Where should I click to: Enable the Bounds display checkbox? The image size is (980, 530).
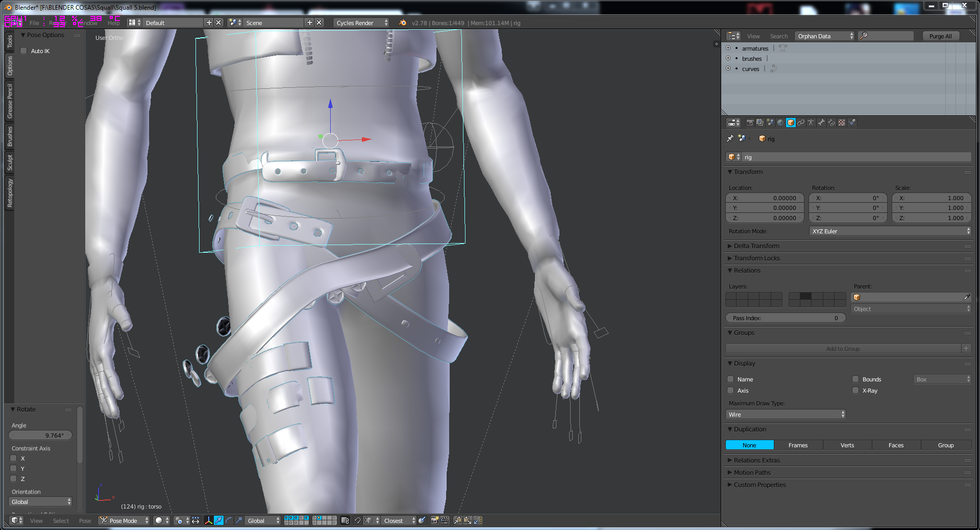855,379
